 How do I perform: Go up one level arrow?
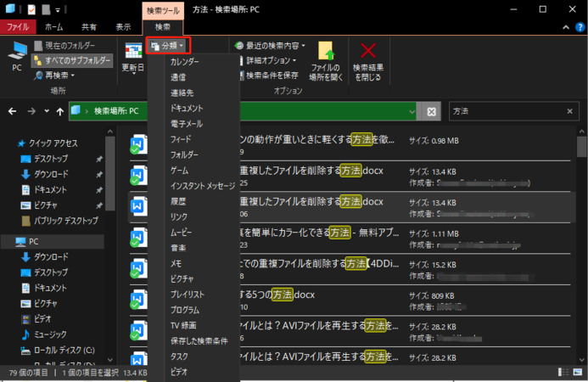60,111
